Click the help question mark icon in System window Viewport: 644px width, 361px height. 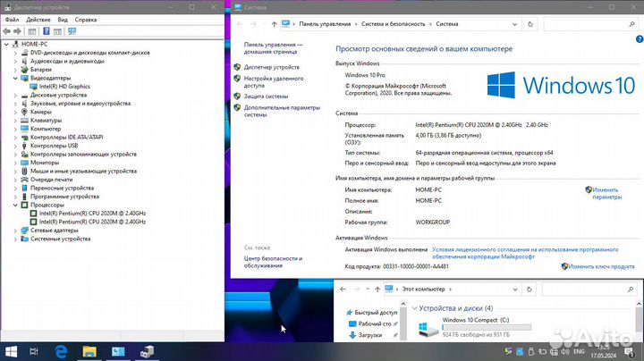[x=640, y=39]
